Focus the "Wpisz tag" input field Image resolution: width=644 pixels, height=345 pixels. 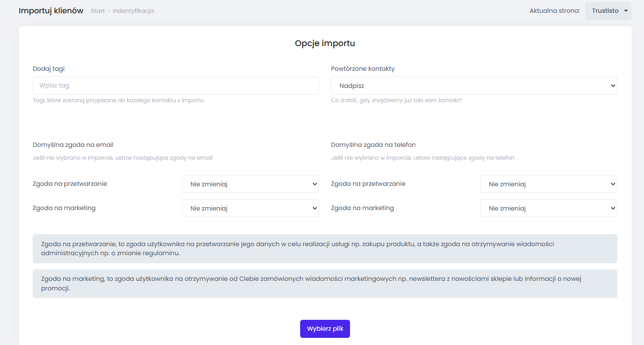point(176,86)
